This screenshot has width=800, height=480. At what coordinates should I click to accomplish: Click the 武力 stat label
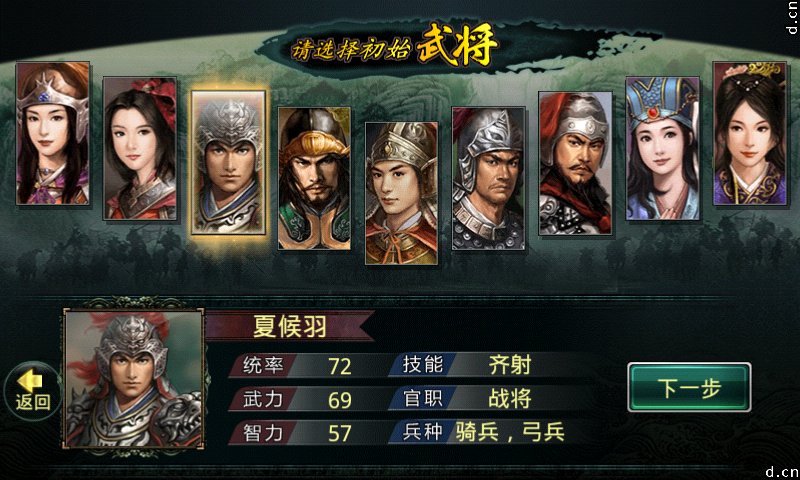263,399
